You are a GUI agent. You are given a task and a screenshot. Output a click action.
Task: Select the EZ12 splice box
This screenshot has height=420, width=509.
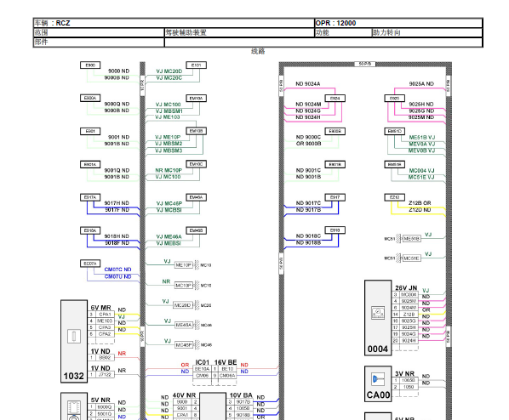pos(394,197)
